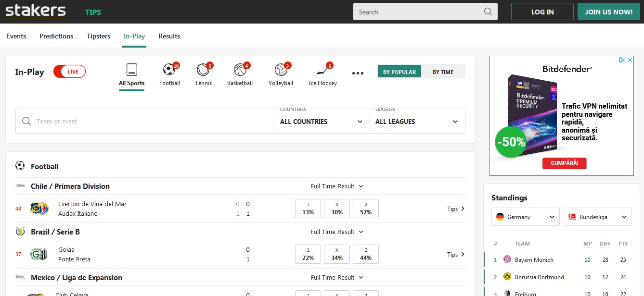Click the Chile Primera Division league logo
This screenshot has width=644, height=296.
point(20,185)
